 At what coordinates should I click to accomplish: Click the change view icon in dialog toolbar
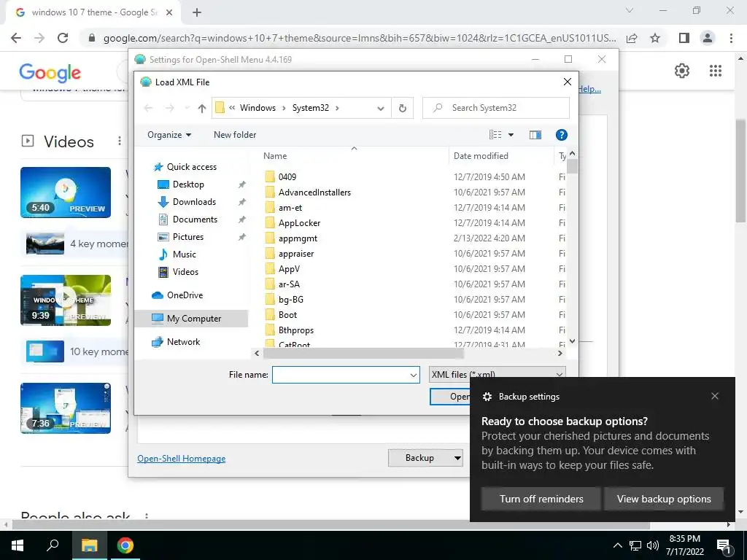point(495,135)
